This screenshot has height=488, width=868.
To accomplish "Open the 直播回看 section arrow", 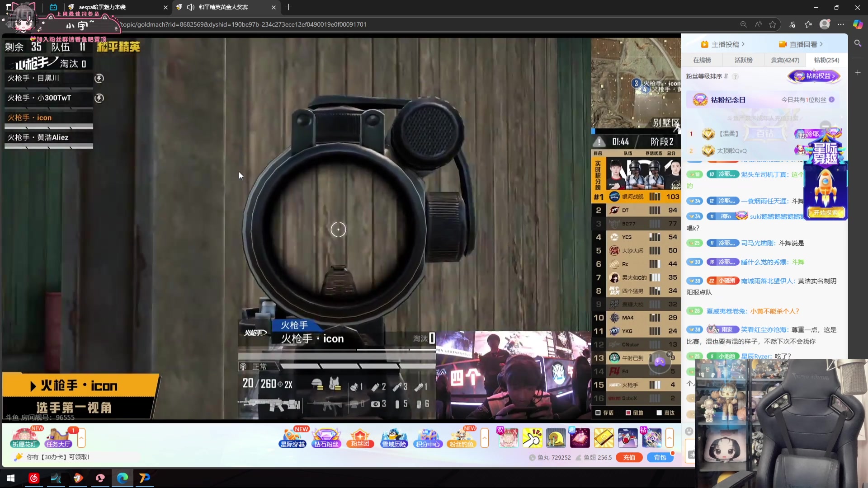I will click(821, 44).
